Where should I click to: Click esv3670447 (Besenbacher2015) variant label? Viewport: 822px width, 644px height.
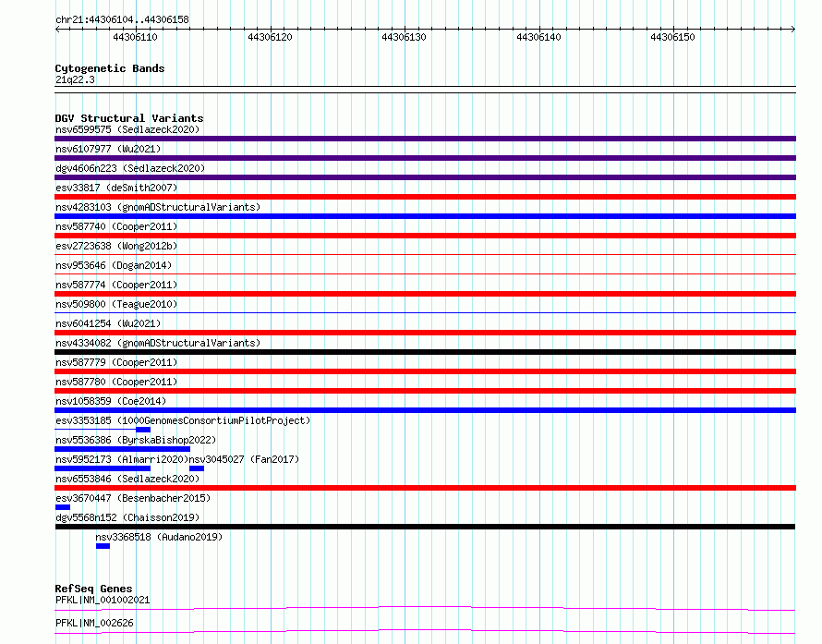pyautogui.click(x=133, y=498)
